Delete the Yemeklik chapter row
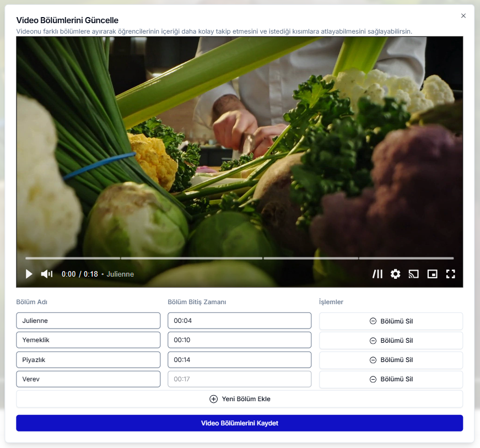Viewport: 480px width, 448px height. coord(391,341)
